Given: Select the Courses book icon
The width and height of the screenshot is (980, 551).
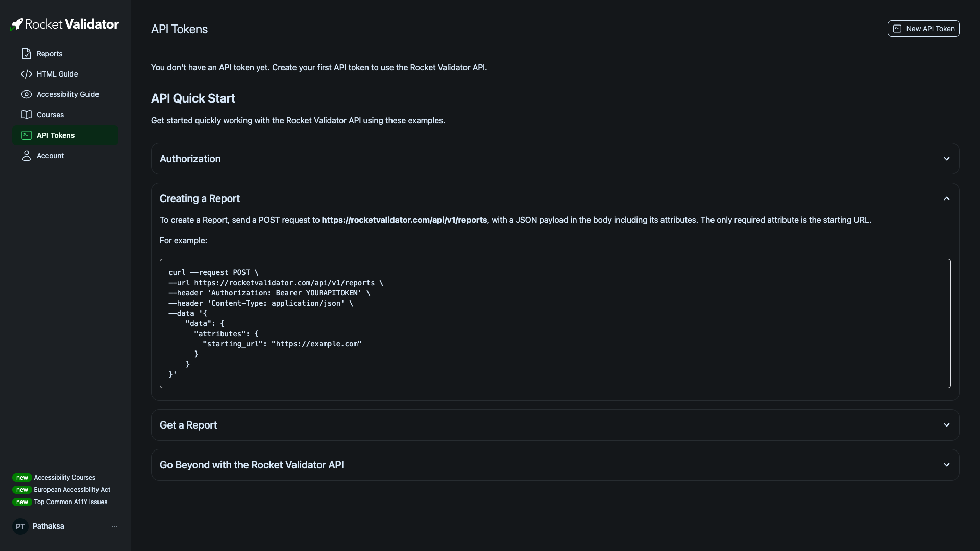Looking at the screenshot, I should pos(26,114).
